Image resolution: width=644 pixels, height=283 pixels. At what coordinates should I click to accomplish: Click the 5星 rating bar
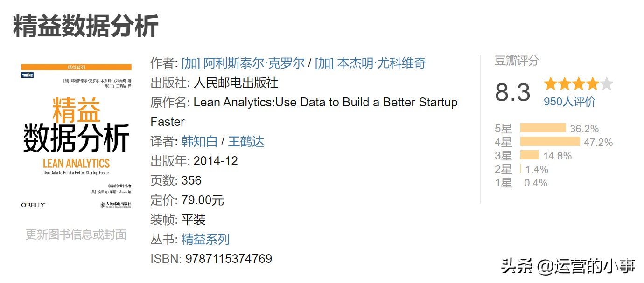[x=543, y=128]
